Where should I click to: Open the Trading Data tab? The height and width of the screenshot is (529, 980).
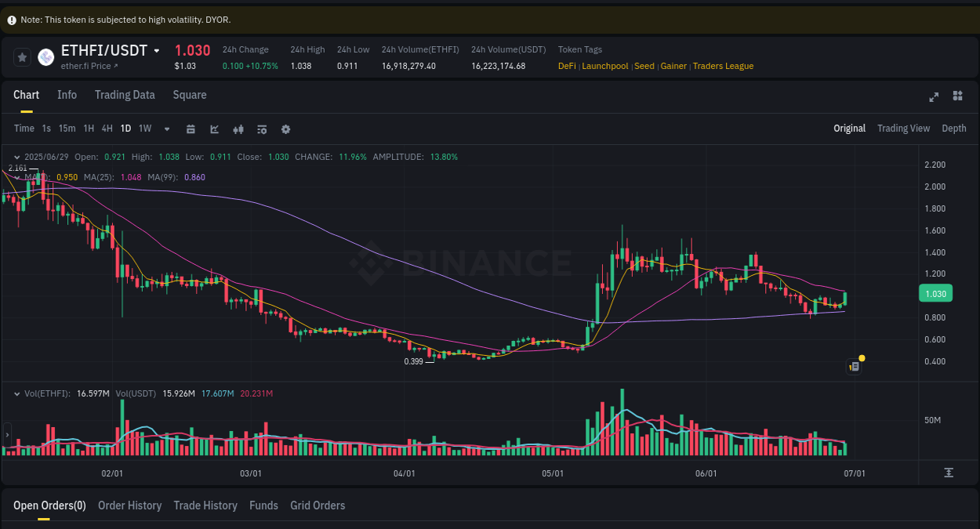tap(125, 95)
